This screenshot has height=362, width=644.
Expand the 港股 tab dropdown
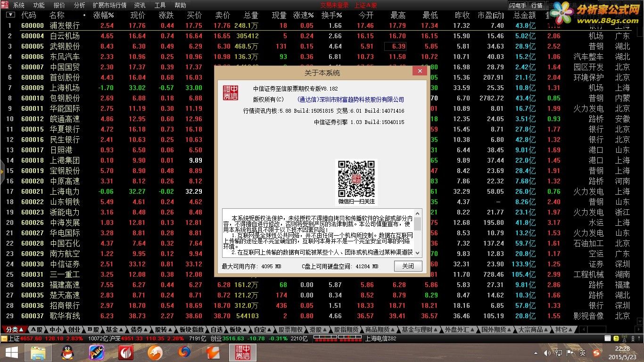pos(318,329)
